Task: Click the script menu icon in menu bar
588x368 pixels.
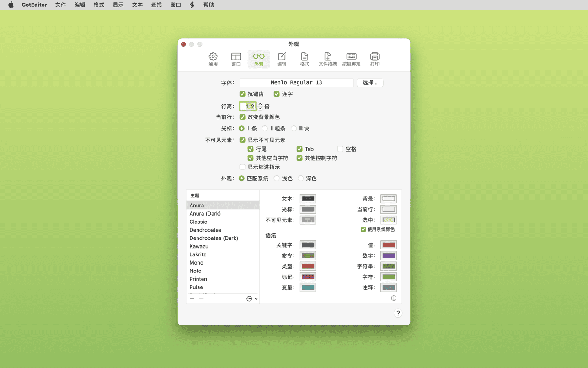Action: click(x=192, y=5)
